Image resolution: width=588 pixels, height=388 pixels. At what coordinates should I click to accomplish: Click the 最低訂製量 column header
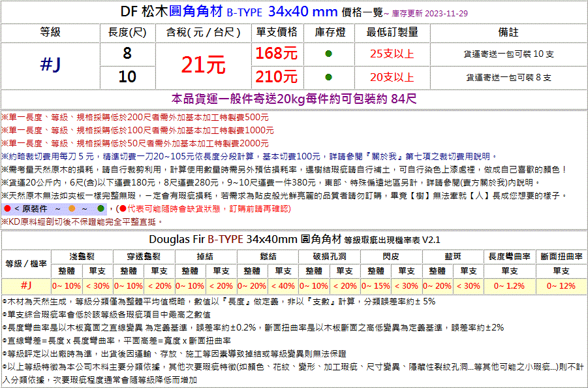[x=392, y=32]
